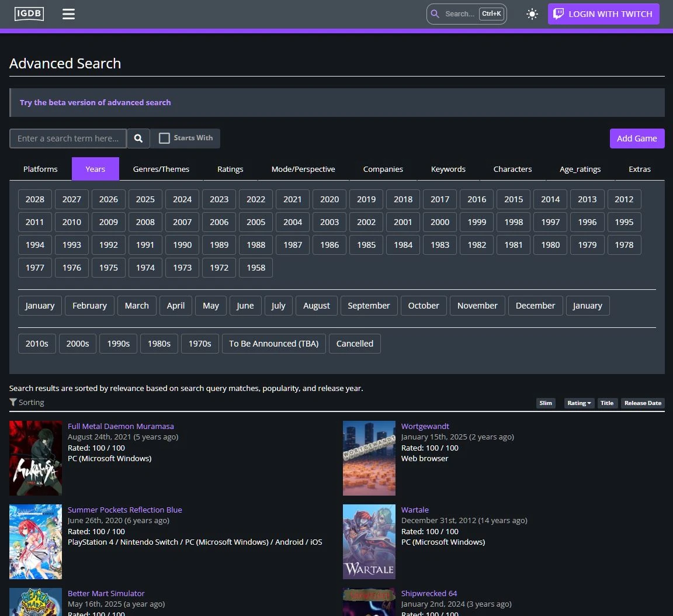Open the beta advanced search link
Image resolution: width=673 pixels, height=616 pixels.
[95, 103]
